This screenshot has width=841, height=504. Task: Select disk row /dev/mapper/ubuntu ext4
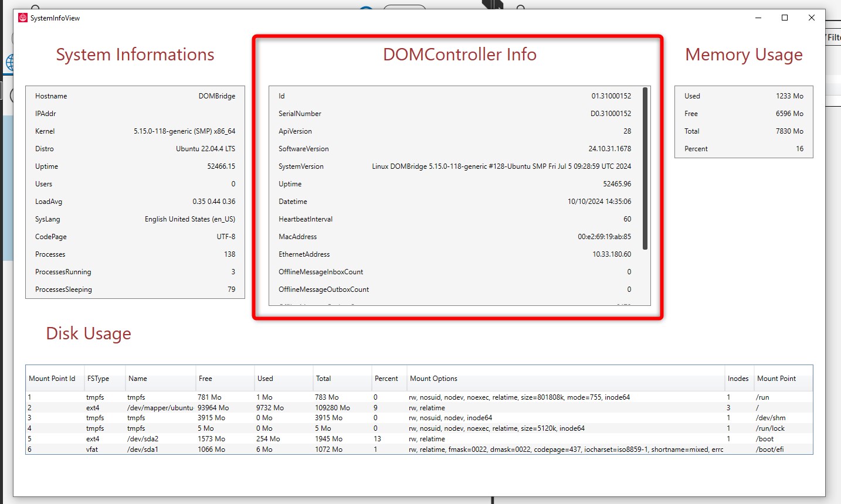click(419, 408)
